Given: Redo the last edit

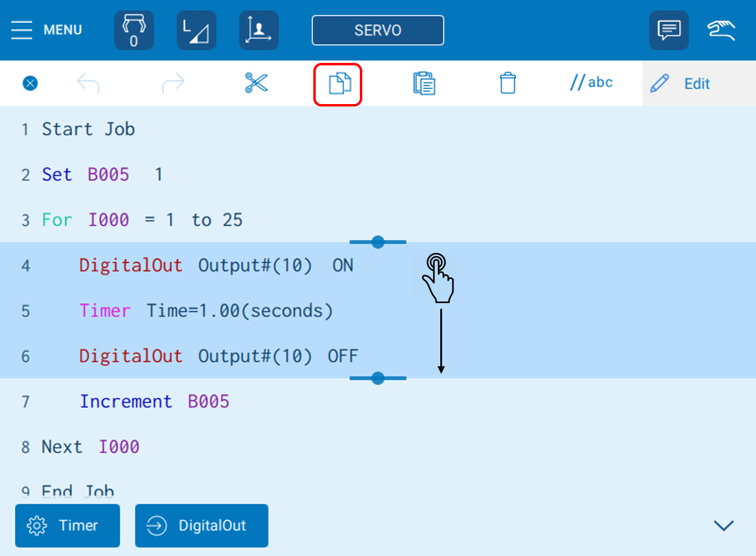Looking at the screenshot, I should tap(173, 83).
